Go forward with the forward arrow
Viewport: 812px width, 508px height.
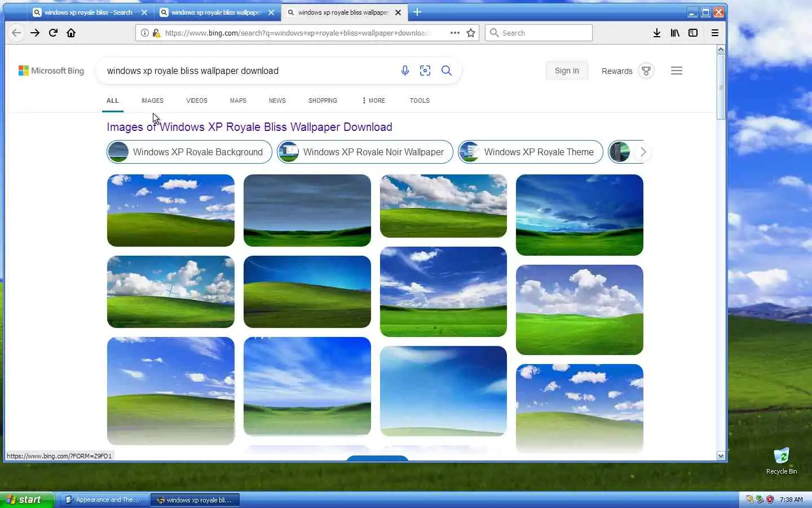pos(35,33)
